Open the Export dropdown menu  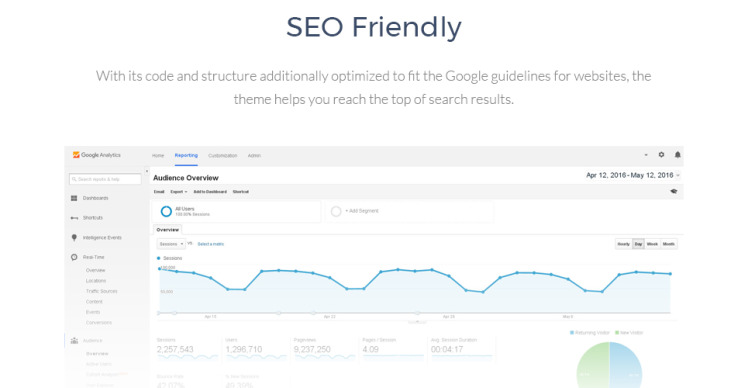point(178,192)
